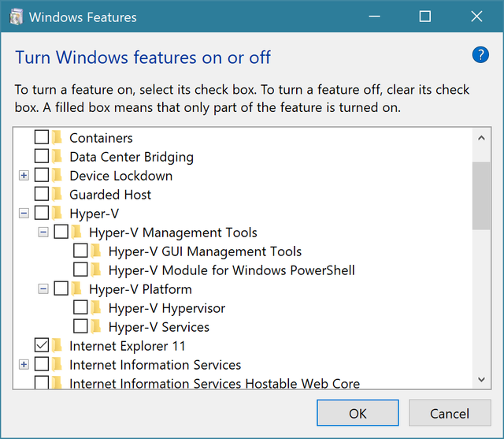Click the Cancel button
Image resolution: width=504 pixels, height=439 pixels.
(450, 413)
